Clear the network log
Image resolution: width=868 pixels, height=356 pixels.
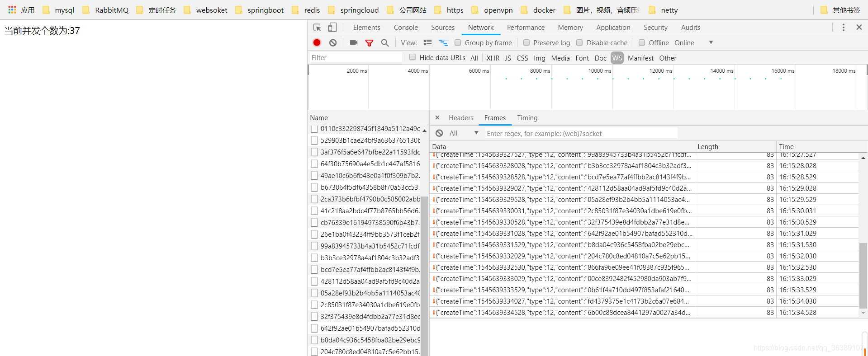pos(333,42)
